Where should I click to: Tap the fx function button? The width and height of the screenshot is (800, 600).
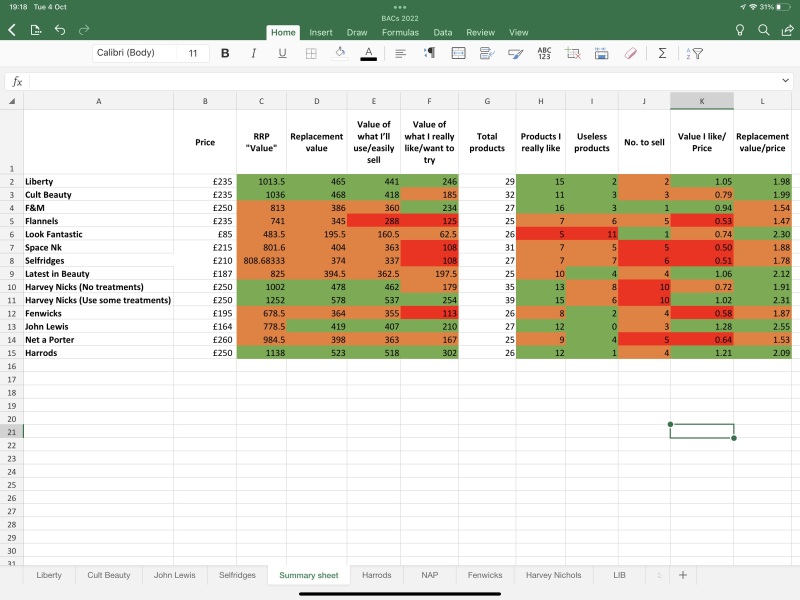coord(17,82)
